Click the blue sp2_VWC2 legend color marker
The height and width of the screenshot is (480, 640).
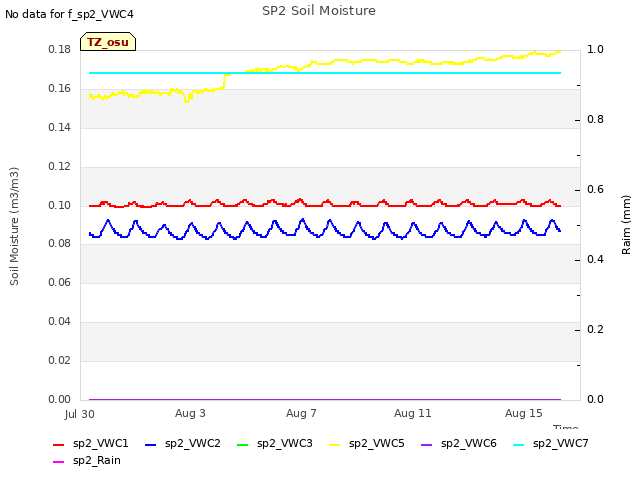(151, 444)
